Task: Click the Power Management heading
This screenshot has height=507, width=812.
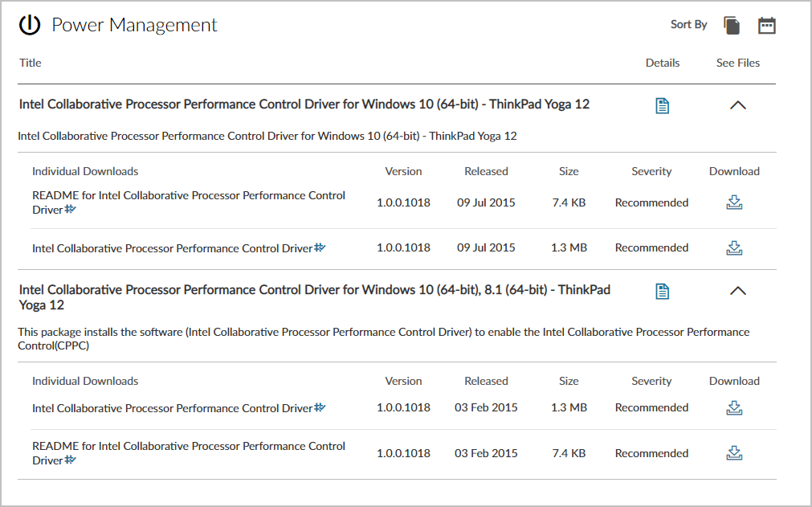Action: 134,25
